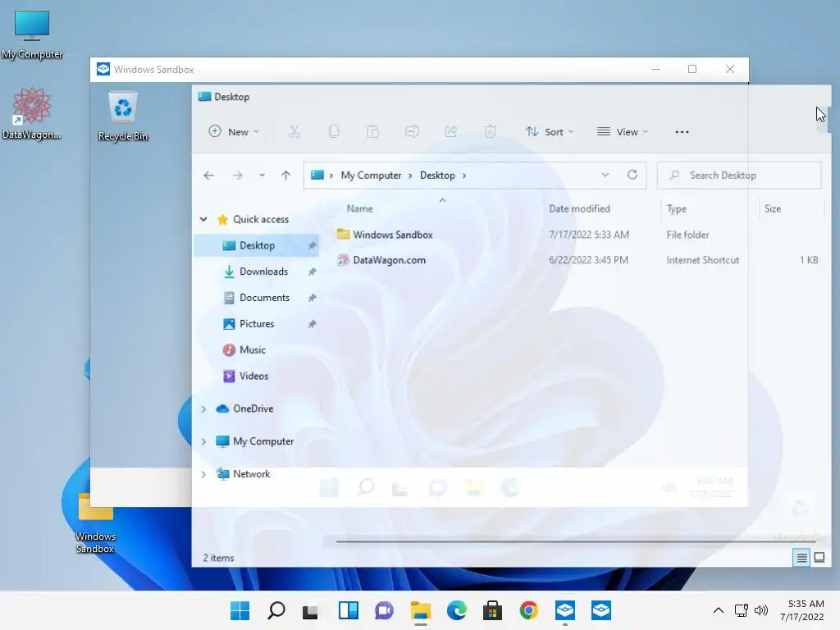Open the volume control in tray
Image resolution: width=840 pixels, height=630 pixels.
click(x=760, y=610)
